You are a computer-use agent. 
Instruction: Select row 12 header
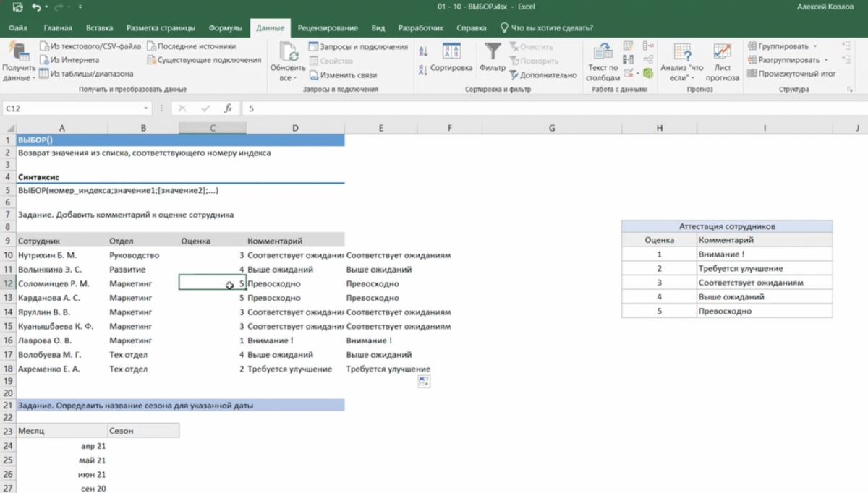8,283
